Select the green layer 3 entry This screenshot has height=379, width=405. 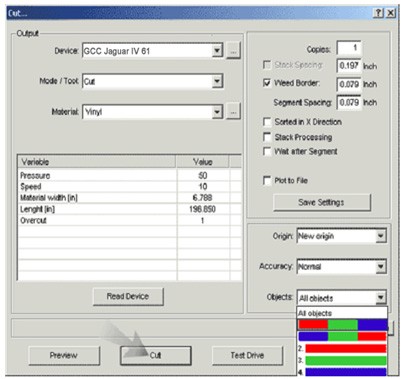point(342,360)
